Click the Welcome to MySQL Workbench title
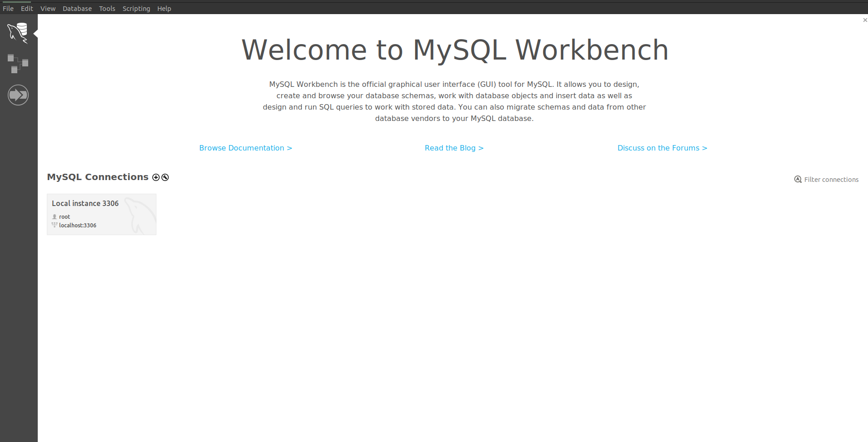Viewport: 868px width, 442px height. tap(455, 50)
